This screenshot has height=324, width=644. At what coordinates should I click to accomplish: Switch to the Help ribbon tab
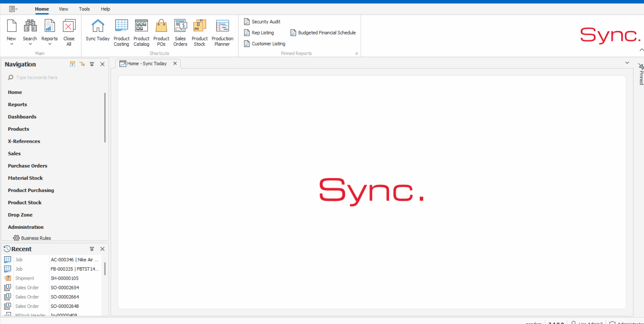pos(105,9)
